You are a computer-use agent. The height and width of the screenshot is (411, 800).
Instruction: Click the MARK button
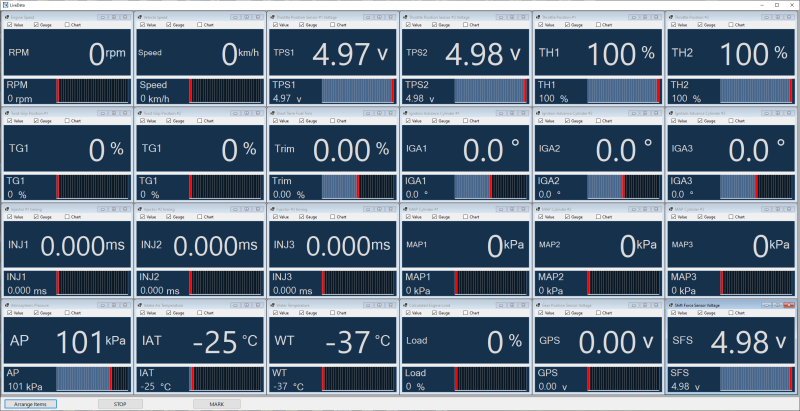(217, 404)
